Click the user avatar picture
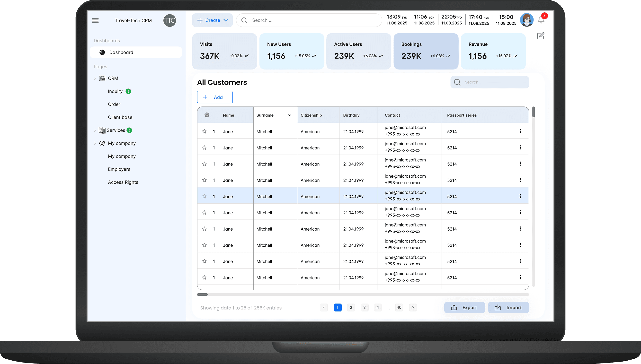641x364 pixels. (x=527, y=20)
